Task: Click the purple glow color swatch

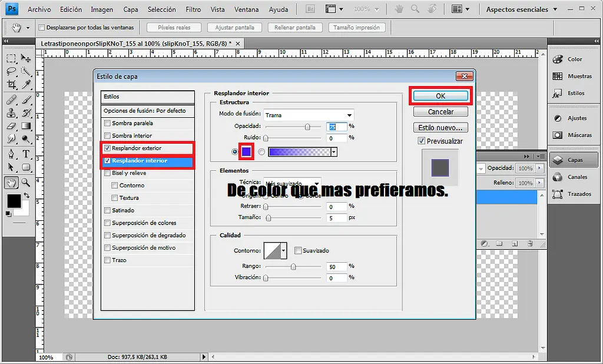Action: pos(246,151)
